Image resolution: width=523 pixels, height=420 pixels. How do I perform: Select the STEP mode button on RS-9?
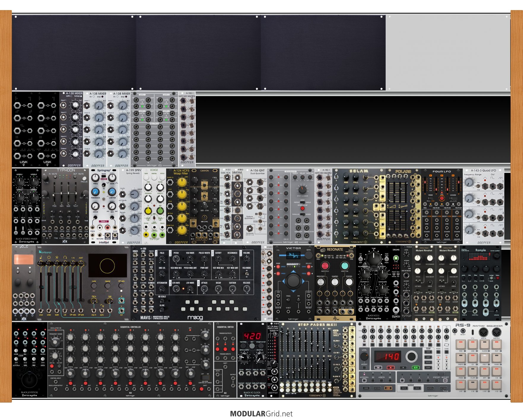pyautogui.click(x=388, y=388)
